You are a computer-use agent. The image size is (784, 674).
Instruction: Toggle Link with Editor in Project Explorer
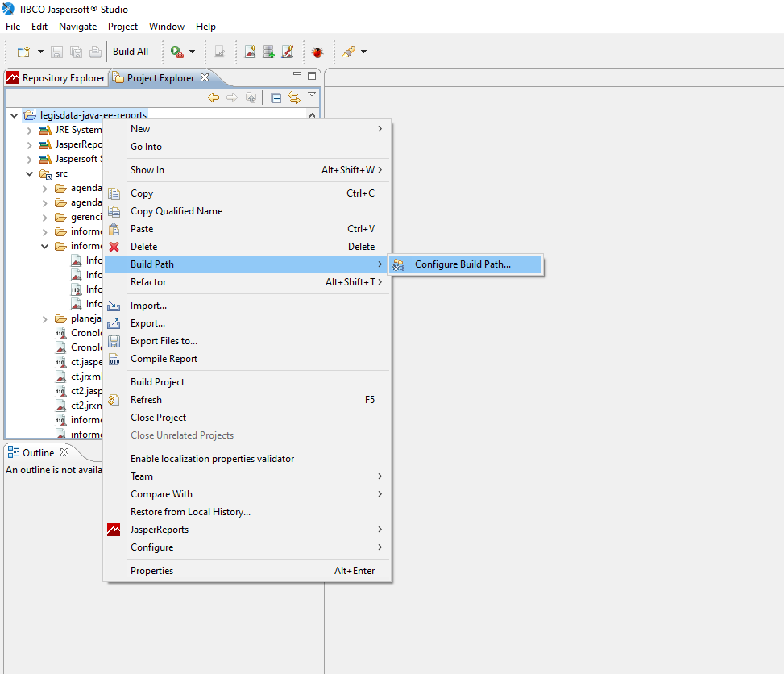294,98
